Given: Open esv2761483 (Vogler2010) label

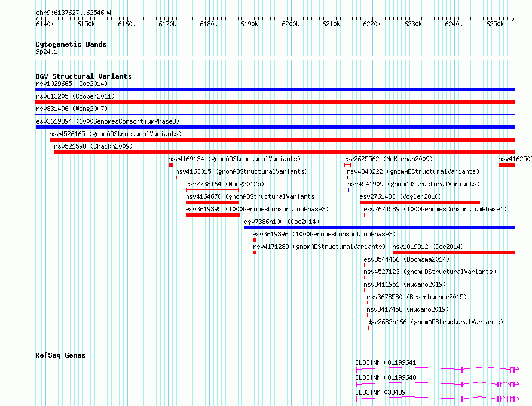Looking at the screenshot, I should point(400,196).
